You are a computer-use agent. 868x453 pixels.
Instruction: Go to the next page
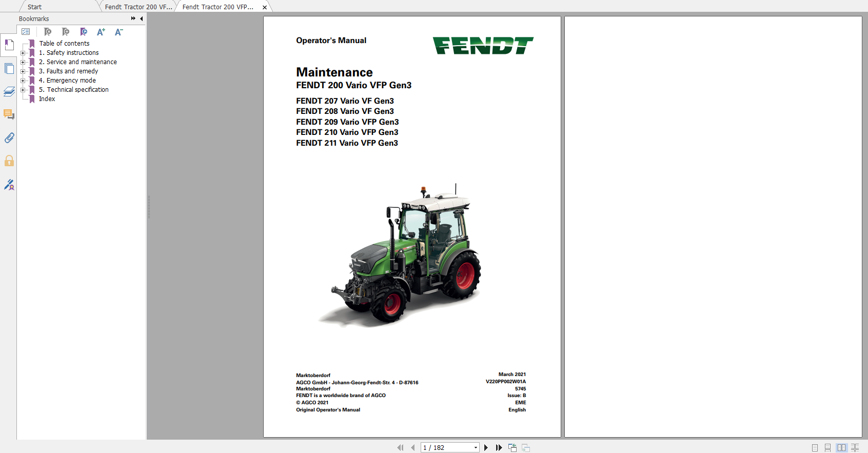coord(486,447)
